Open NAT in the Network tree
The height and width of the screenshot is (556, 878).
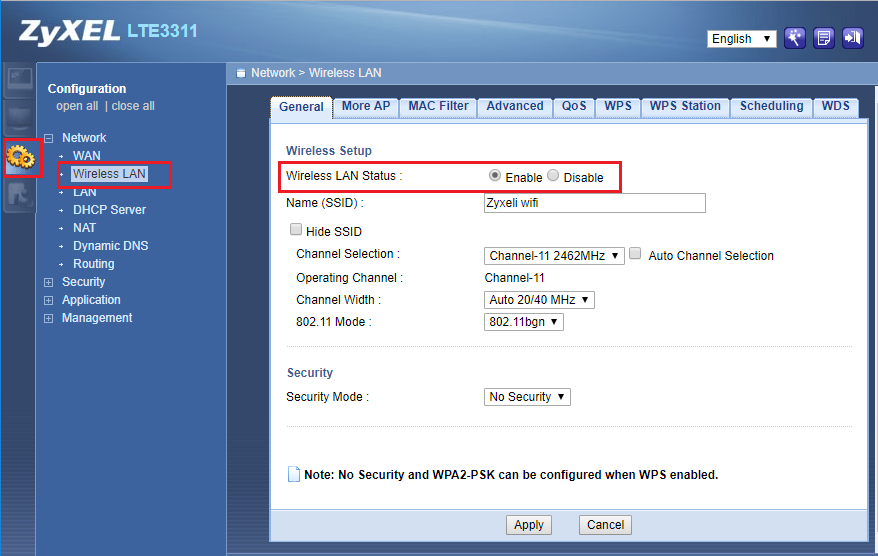click(x=85, y=228)
